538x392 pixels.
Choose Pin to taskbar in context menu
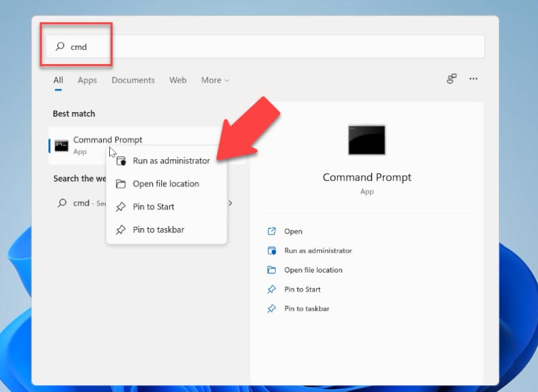click(x=167, y=229)
